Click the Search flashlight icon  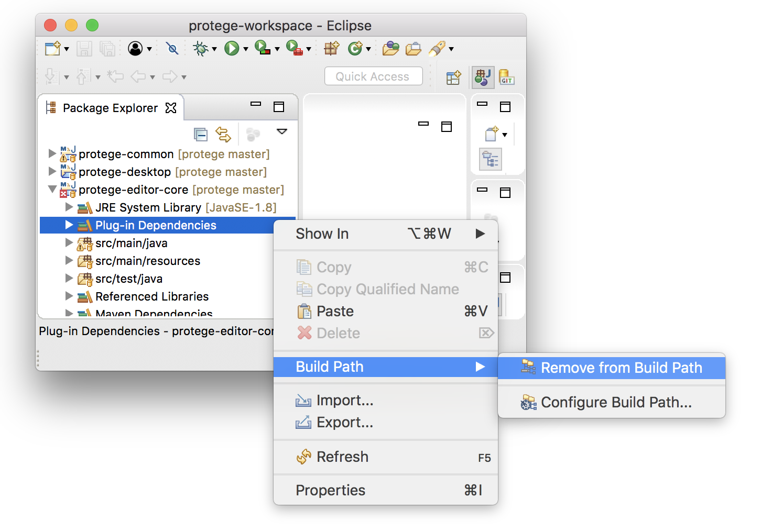437,49
